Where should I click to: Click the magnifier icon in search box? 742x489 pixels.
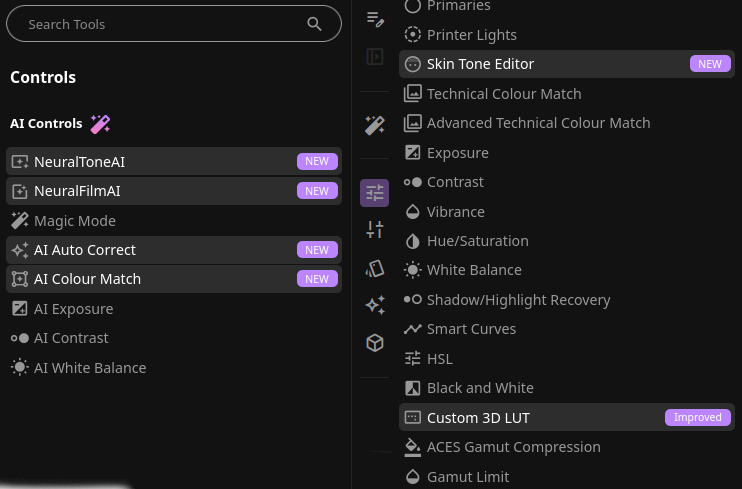click(x=315, y=24)
